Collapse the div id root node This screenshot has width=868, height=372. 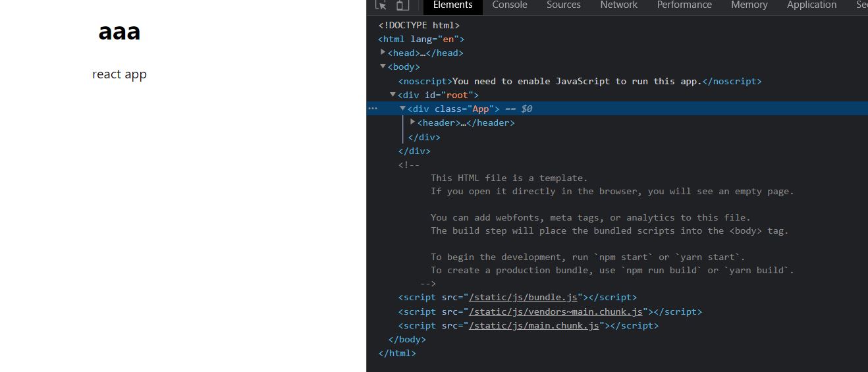(x=393, y=95)
